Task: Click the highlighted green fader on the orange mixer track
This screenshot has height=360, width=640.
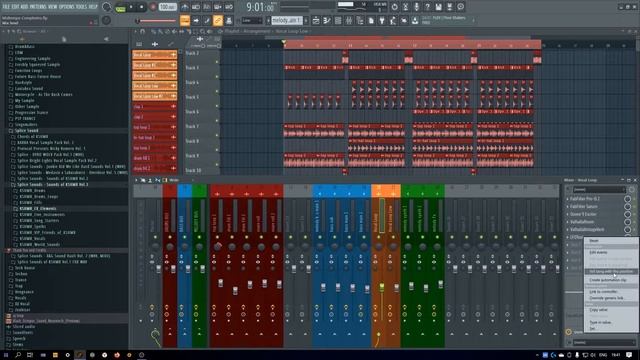Action: tap(382, 287)
